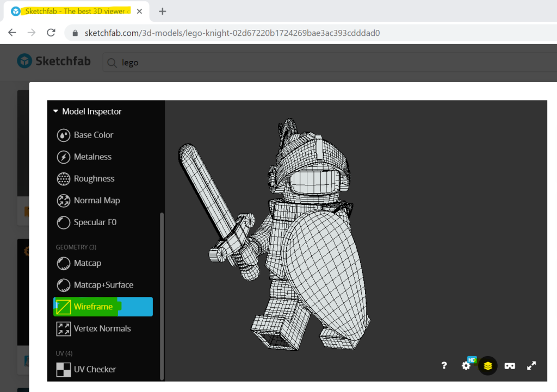557x392 pixels.
Task: Expand viewer to fullscreen
Action: 531,366
